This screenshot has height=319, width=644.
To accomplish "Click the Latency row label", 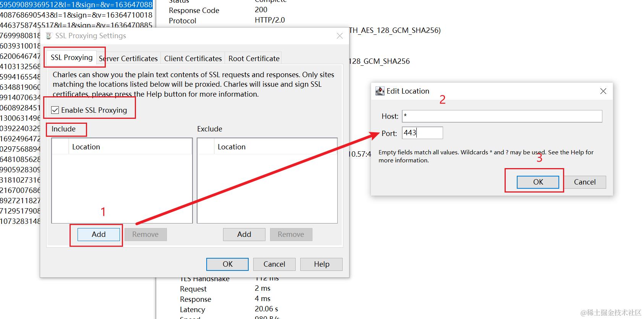I will pyautogui.click(x=193, y=309).
